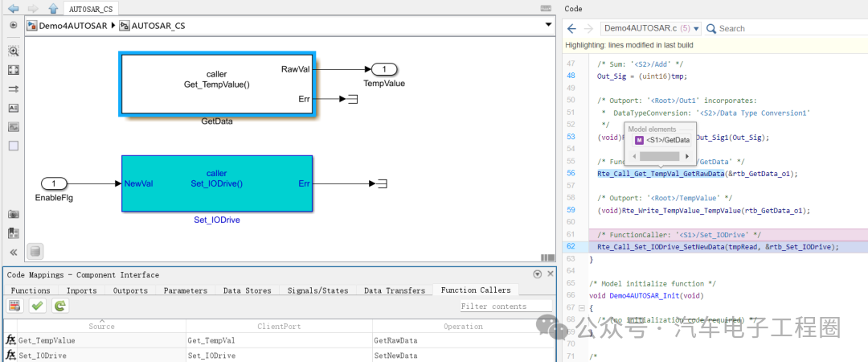Click the terminator on Set_IODrive Err output
This screenshot has height=362, width=868.
click(382, 183)
